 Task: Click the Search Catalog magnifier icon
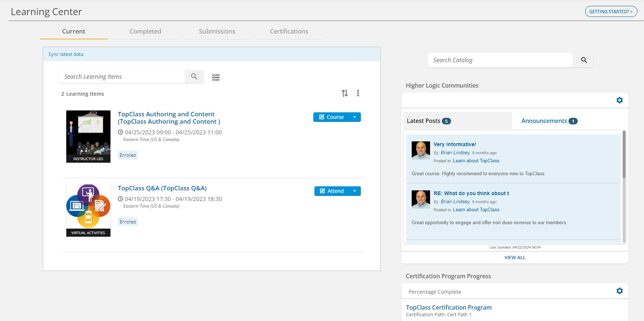[584, 60]
